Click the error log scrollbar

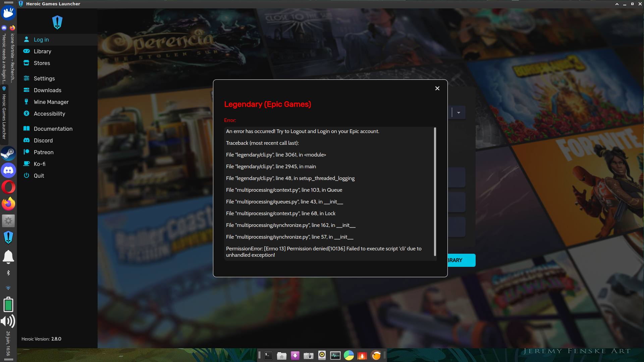[435, 192]
